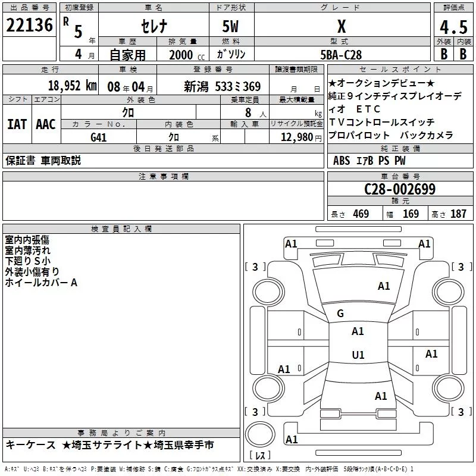
Task: Click inspector note 外装小傷有り
Action: pyautogui.click(x=32, y=272)
